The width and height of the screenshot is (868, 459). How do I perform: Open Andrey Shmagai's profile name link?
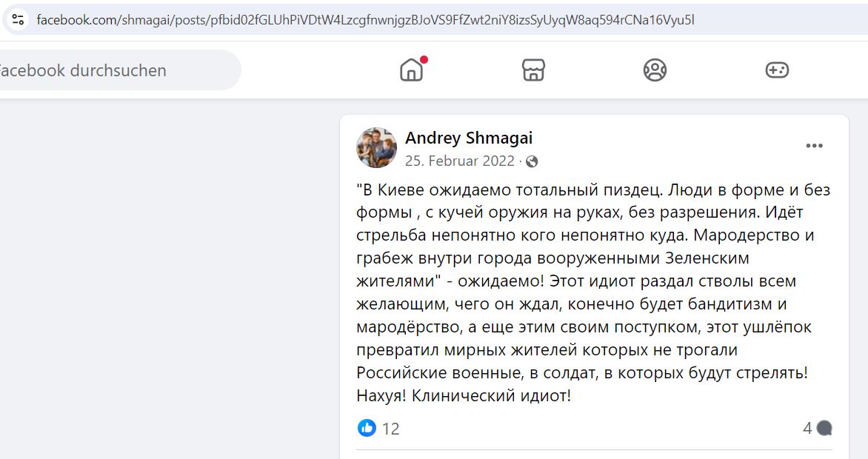[x=469, y=138]
